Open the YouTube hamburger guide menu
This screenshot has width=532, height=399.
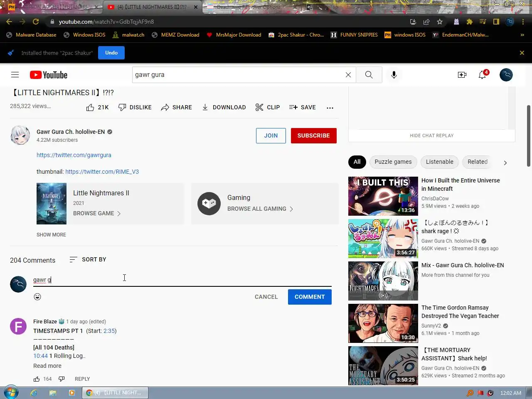click(x=15, y=75)
